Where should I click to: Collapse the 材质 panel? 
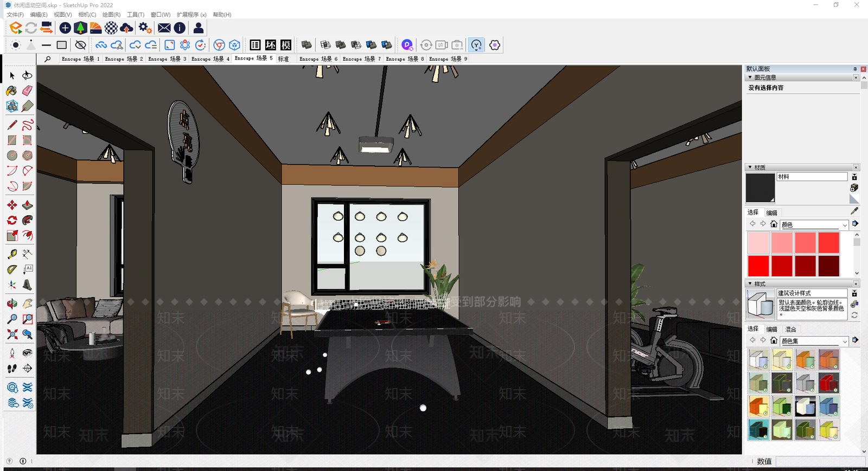click(750, 167)
